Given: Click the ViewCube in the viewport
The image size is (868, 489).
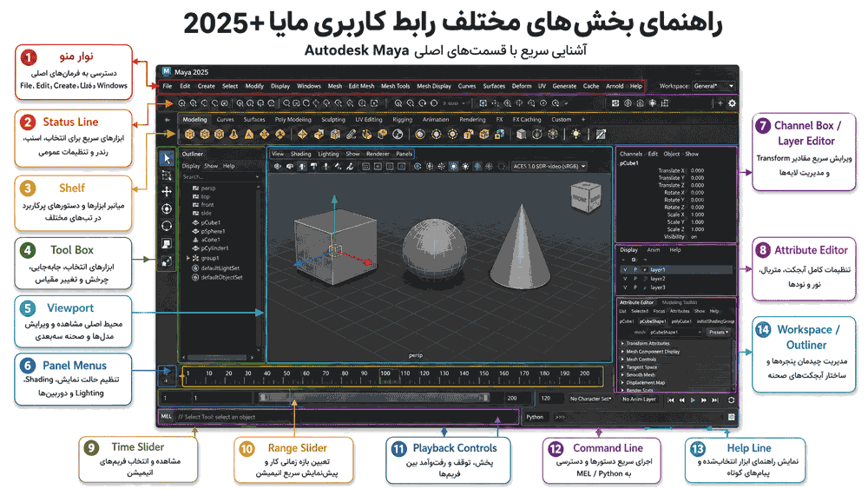Looking at the screenshot, I should click(x=585, y=197).
